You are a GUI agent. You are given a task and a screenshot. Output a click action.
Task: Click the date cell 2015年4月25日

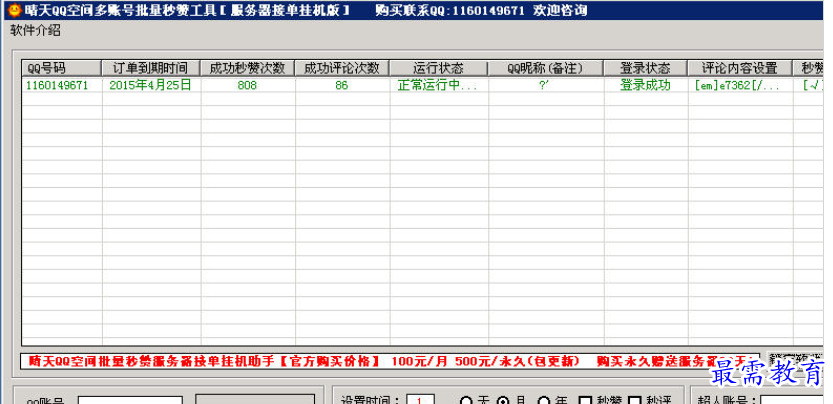(x=150, y=86)
